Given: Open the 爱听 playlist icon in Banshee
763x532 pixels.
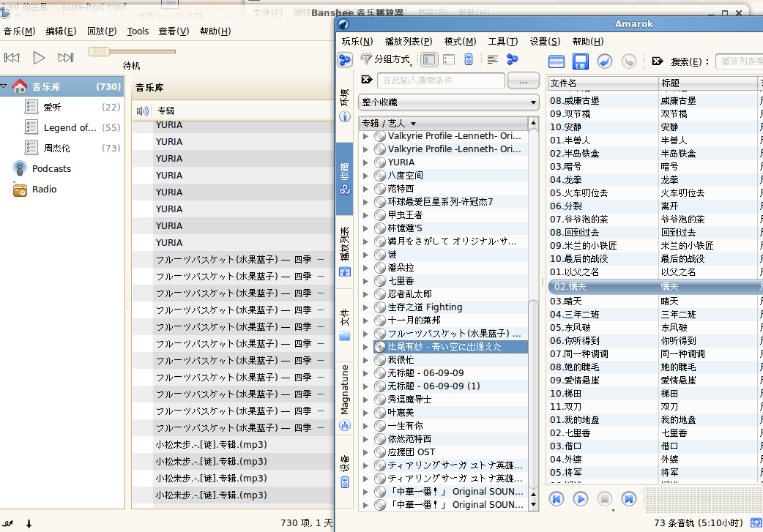Looking at the screenshot, I should pyautogui.click(x=31, y=107).
